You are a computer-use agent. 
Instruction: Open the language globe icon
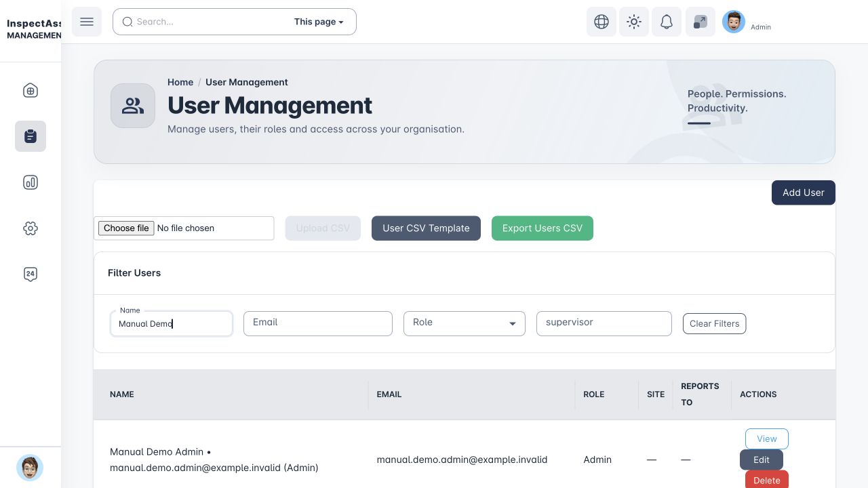pyautogui.click(x=601, y=22)
